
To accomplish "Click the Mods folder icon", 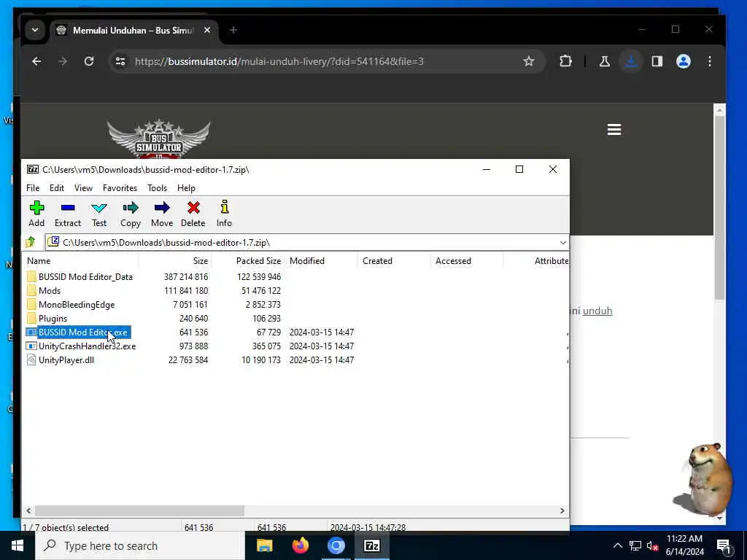I will click(x=31, y=290).
